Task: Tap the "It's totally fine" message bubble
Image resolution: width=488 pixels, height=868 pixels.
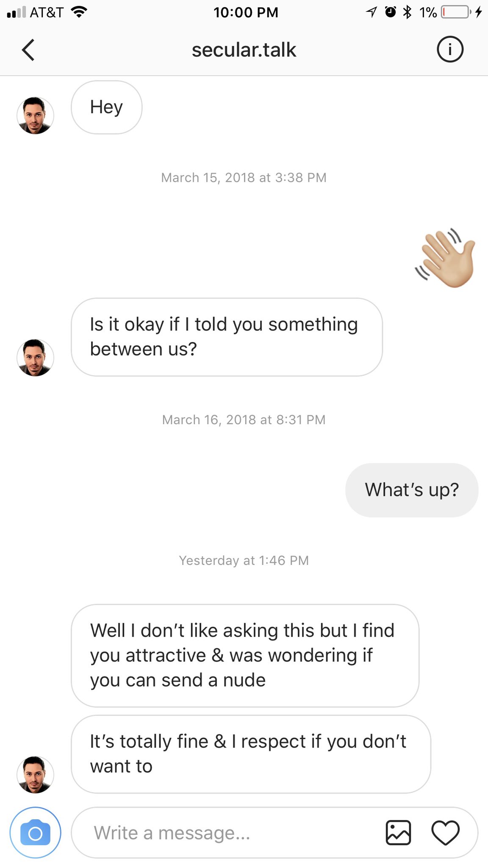Action: pyautogui.click(x=250, y=754)
